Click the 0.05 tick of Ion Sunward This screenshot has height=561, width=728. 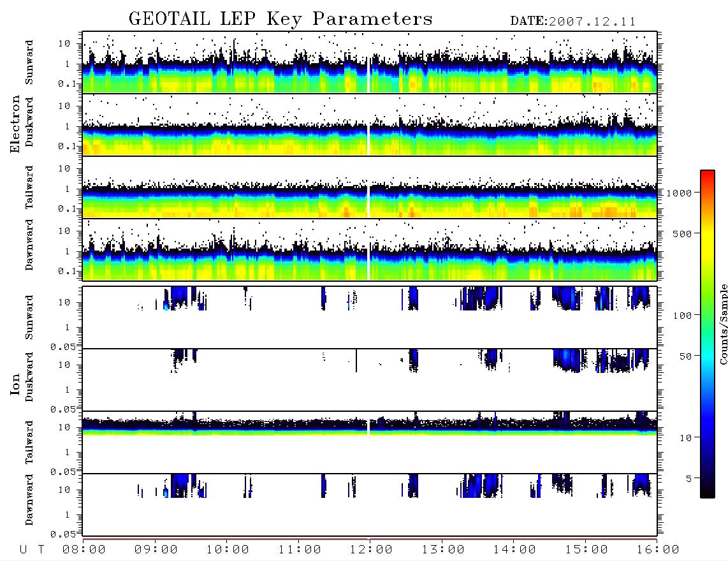62,346
